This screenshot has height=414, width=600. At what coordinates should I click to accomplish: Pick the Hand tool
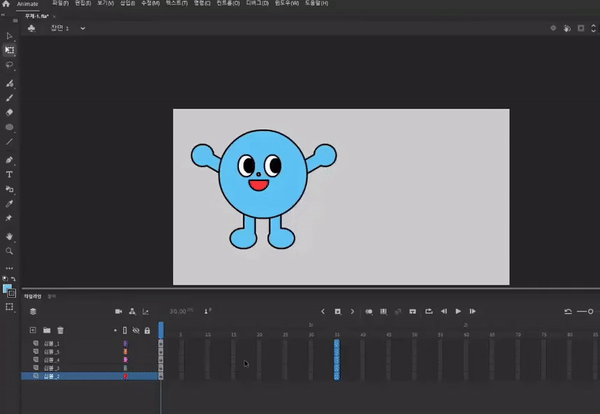pyautogui.click(x=10, y=236)
